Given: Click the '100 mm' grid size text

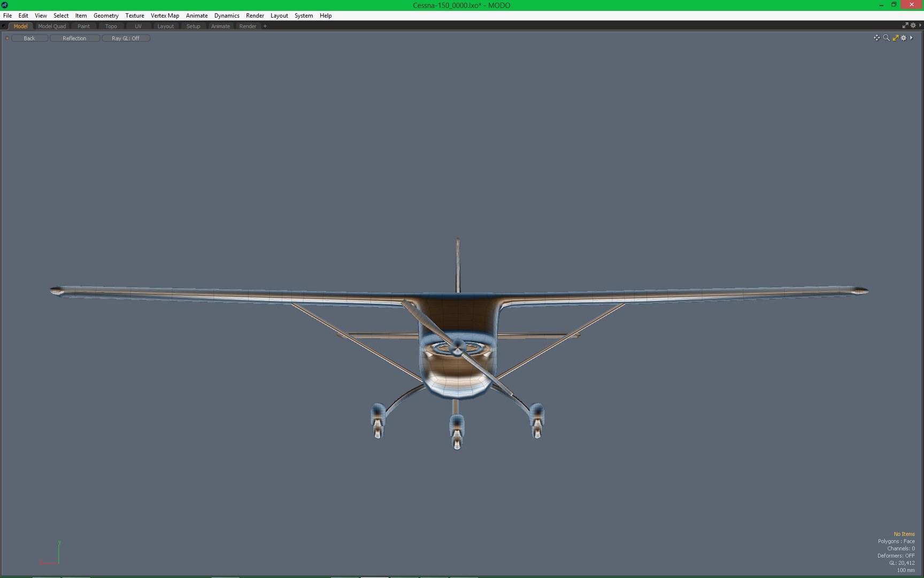Looking at the screenshot, I should (x=906, y=570).
